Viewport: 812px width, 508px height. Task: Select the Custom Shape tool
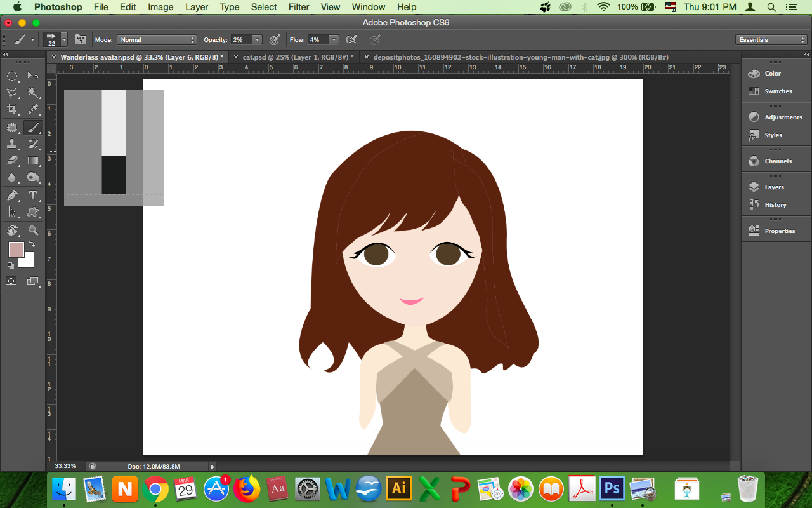(33, 212)
